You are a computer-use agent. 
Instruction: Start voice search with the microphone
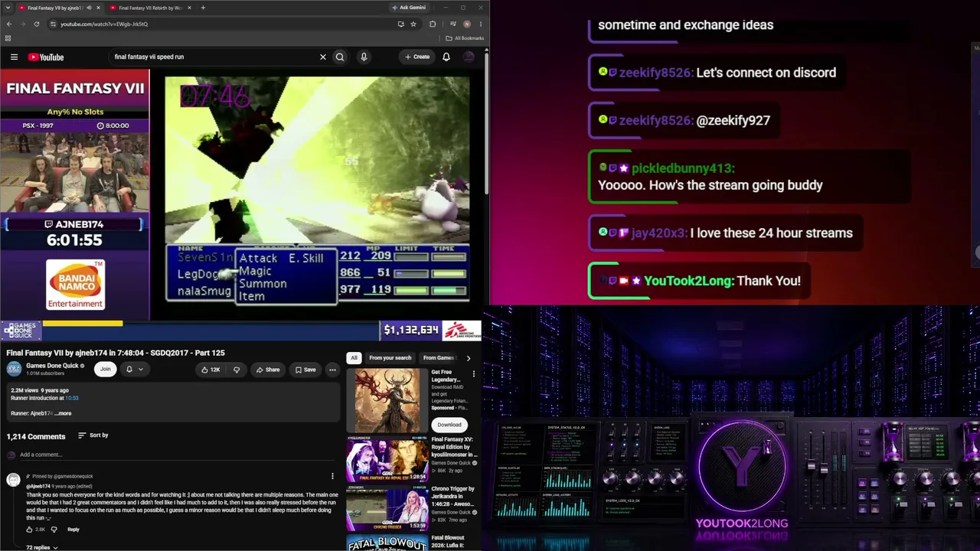click(364, 57)
